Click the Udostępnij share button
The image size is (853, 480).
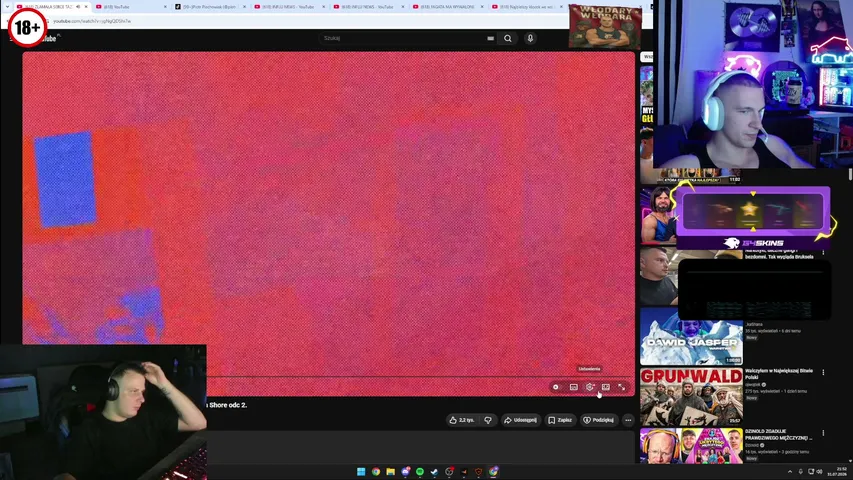[x=520, y=420]
